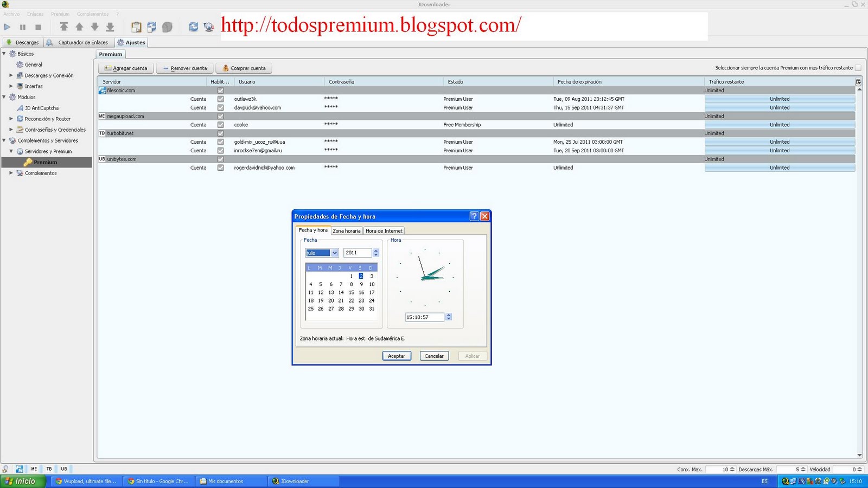
Task: Expand the Interfaz tree node
Action: [x=11, y=86]
